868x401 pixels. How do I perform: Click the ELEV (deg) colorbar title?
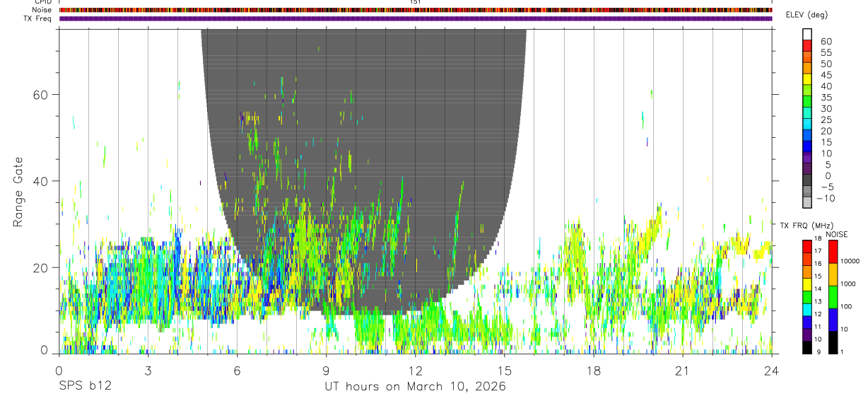click(x=807, y=15)
